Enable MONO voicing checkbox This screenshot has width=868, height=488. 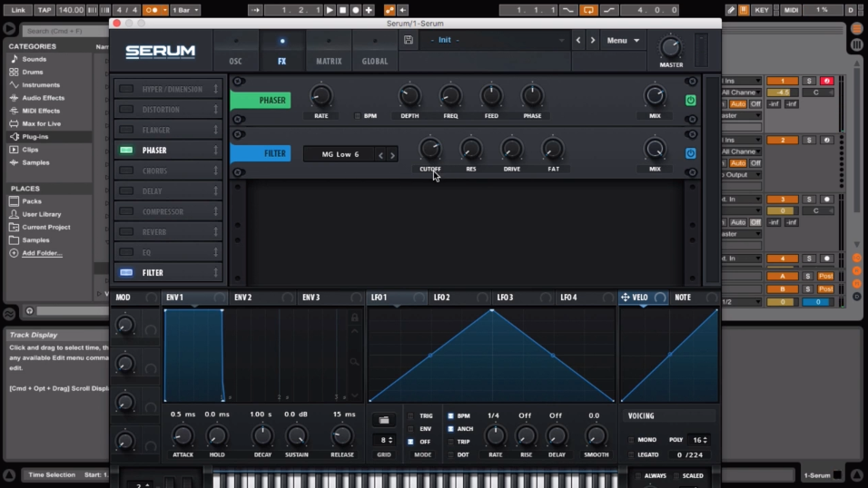[x=631, y=440]
